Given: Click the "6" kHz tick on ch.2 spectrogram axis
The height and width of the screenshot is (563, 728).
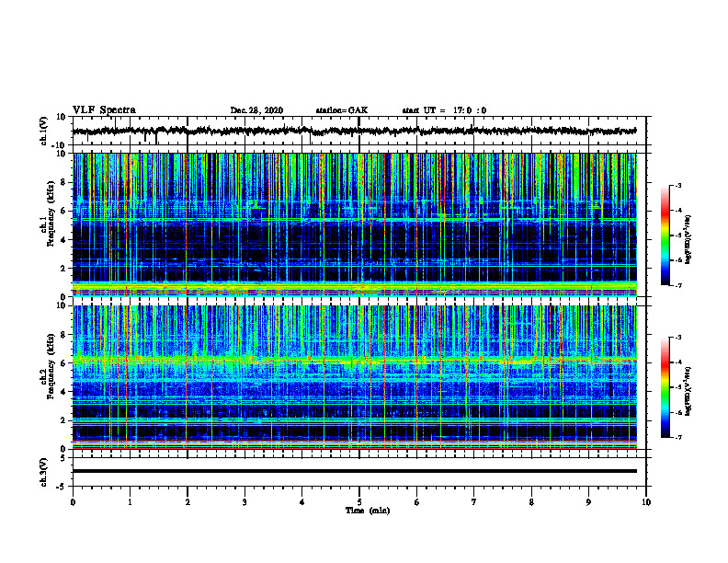Looking at the screenshot, I should (x=64, y=363).
